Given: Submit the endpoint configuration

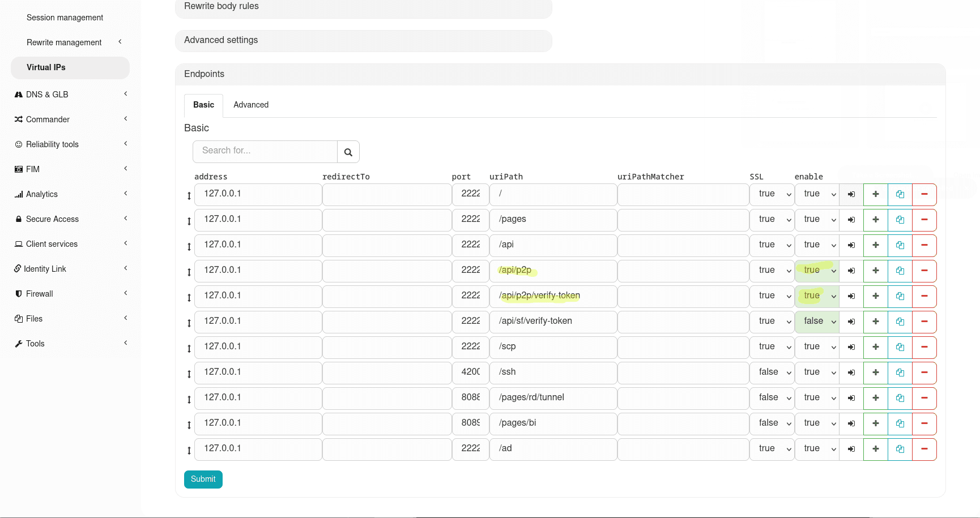Looking at the screenshot, I should tap(203, 479).
